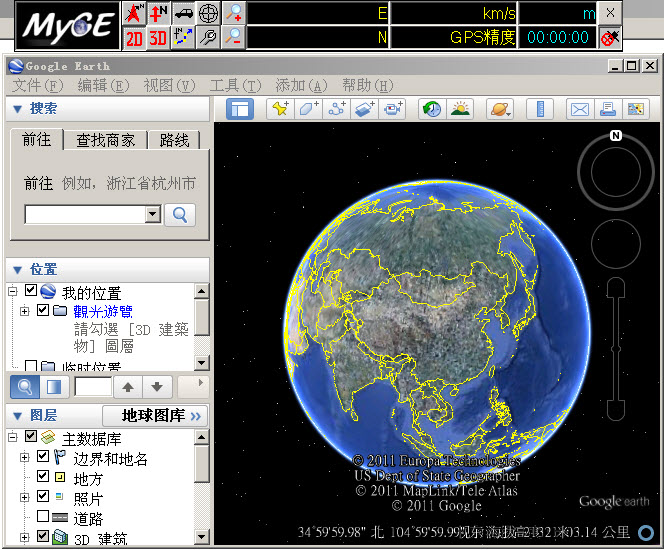Select the Add Polygon tool
664x550 pixels.
[308, 109]
